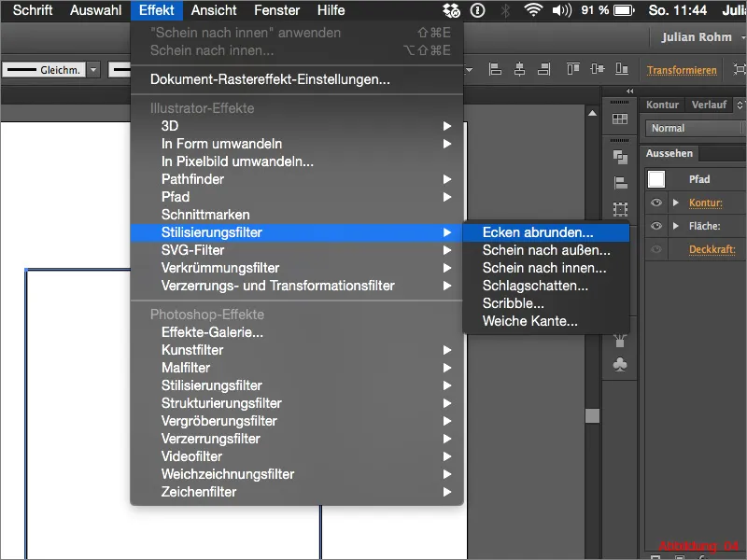
Task: Click the white Pfad thumbnail swatch
Action: (x=656, y=179)
